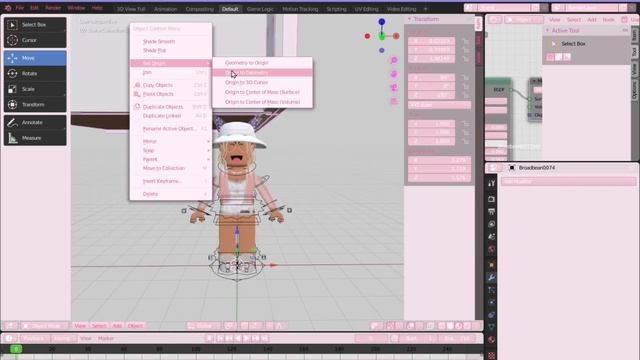The height and width of the screenshot is (360, 640).
Task: Click the viewport pan hand icon
Action: coord(394,74)
